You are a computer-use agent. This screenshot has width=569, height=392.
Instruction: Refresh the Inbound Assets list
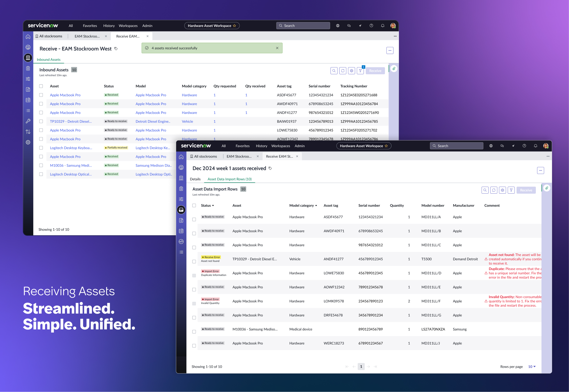point(343,71)
